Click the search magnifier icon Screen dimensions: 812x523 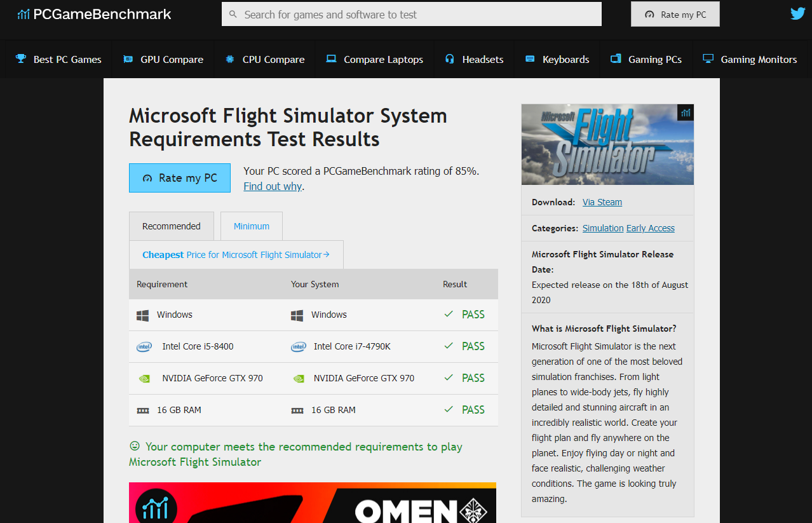[x=233, y=14]
